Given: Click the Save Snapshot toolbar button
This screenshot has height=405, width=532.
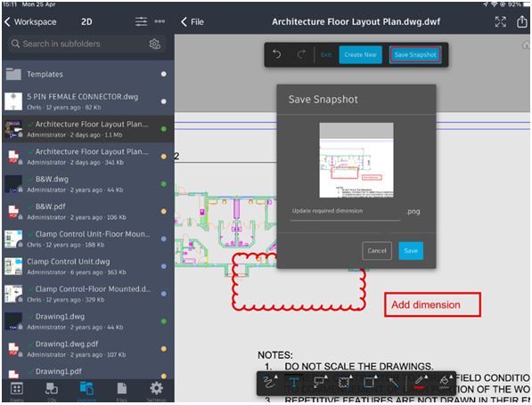Looking at the screenshot, I should point(415,54).
